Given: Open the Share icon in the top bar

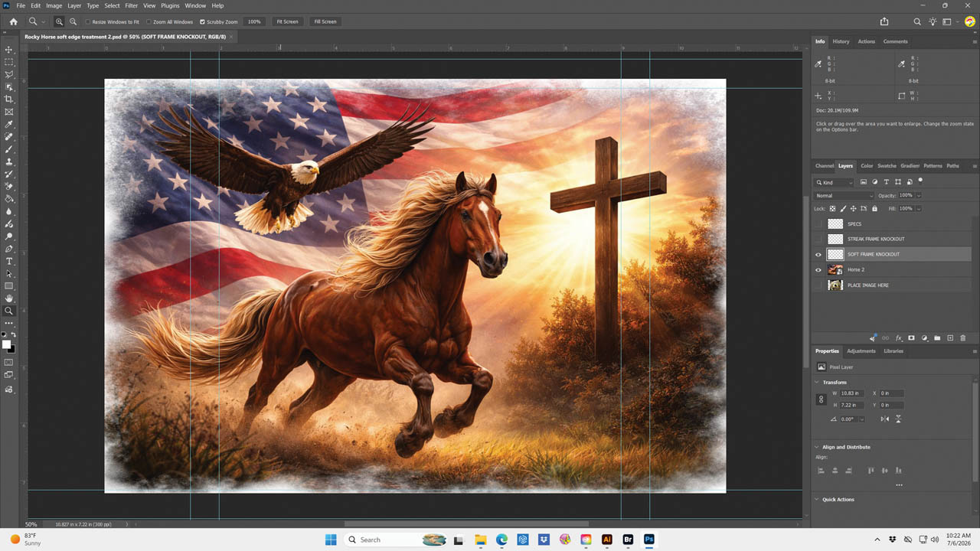Looking at the screenshot, I should tap(884, 21).
